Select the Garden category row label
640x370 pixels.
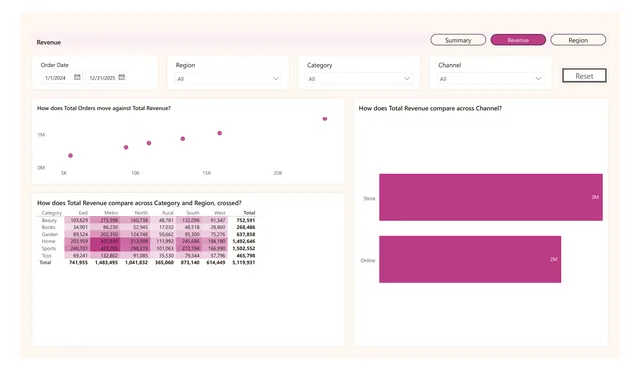pos(50,235)
